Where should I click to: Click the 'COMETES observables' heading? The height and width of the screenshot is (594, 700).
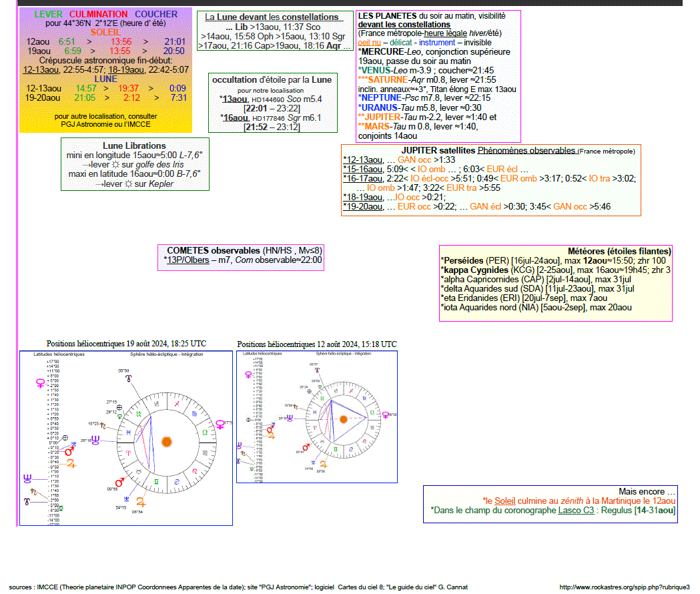pos(214,250)
